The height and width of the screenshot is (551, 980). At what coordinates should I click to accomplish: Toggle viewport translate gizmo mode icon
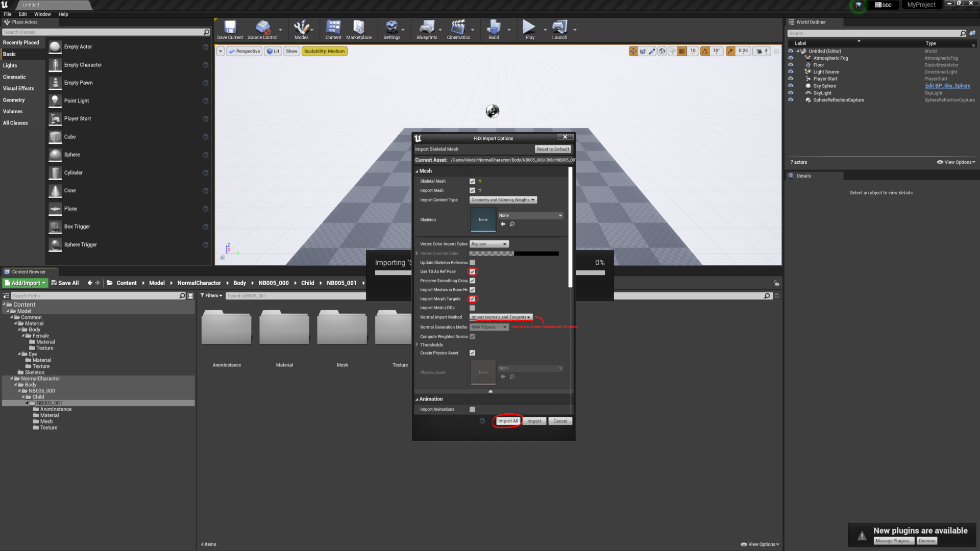[633, 51]
